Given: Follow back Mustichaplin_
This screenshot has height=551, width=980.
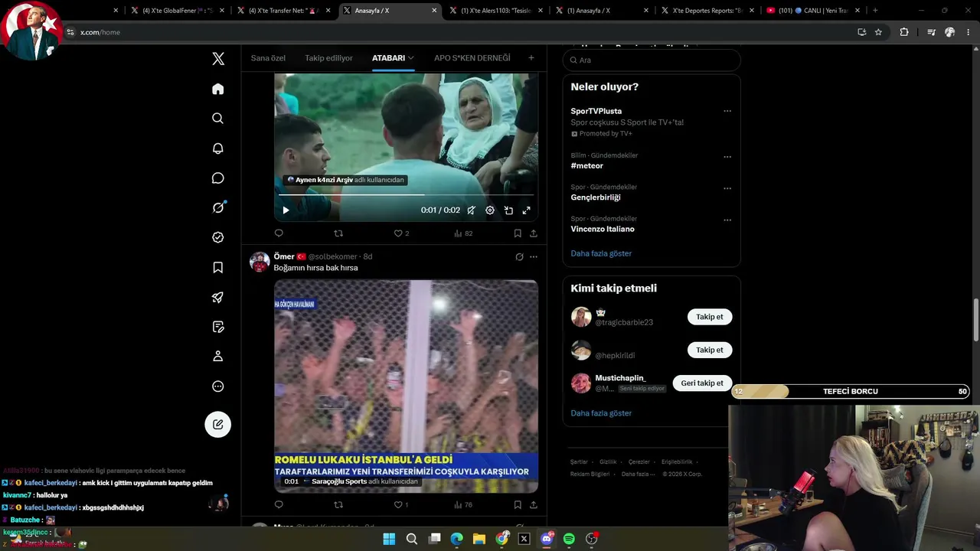Looking at the screenshot, I should tap(702, 383).
